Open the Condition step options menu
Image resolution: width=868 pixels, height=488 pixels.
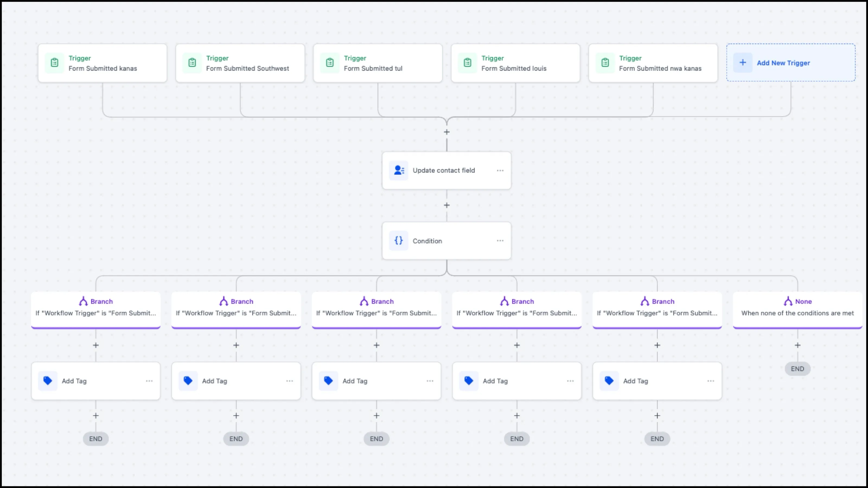[500, 241]
